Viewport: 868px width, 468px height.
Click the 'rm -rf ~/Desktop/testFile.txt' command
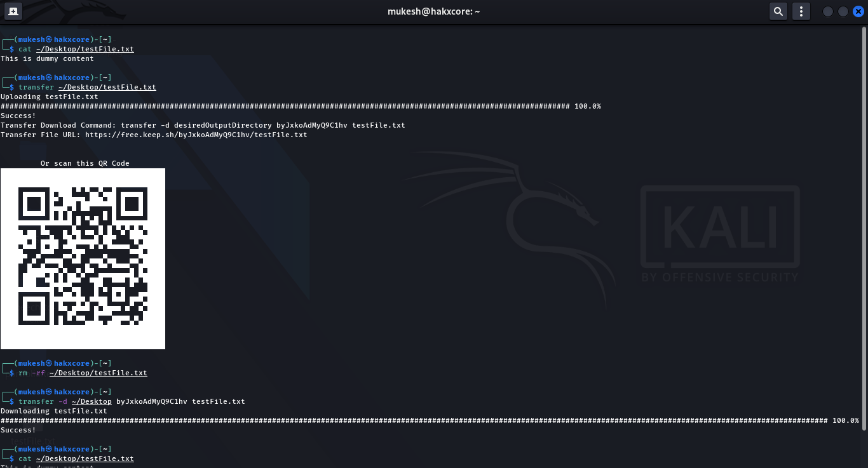point(83,373)
